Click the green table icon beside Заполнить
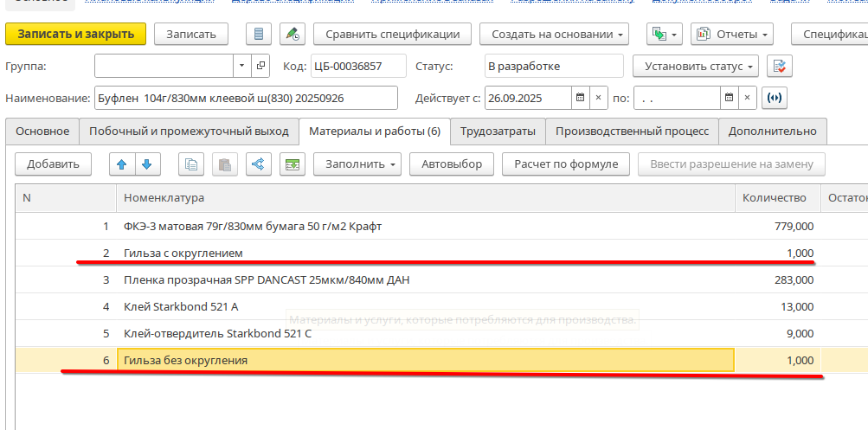 293,164
